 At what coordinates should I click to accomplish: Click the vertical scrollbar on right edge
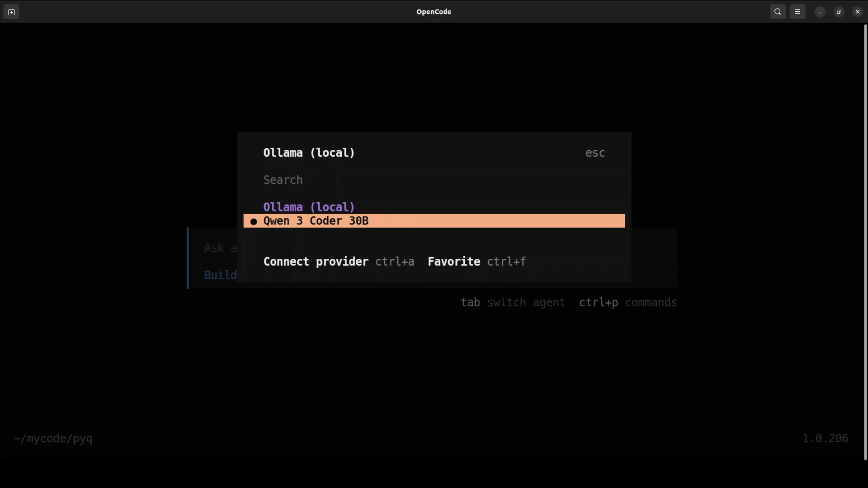865,242
